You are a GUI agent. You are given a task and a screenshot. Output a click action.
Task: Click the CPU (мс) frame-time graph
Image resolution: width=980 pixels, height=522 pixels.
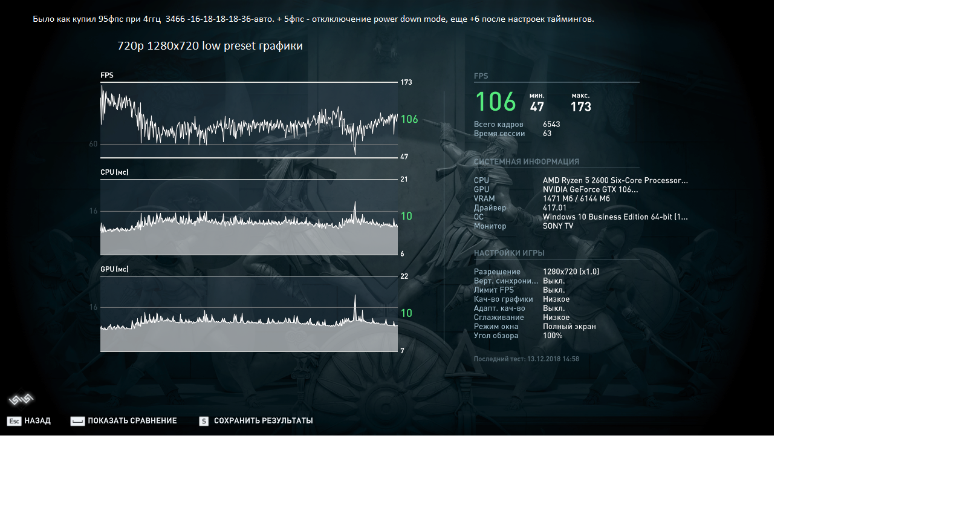pos(249,217)
